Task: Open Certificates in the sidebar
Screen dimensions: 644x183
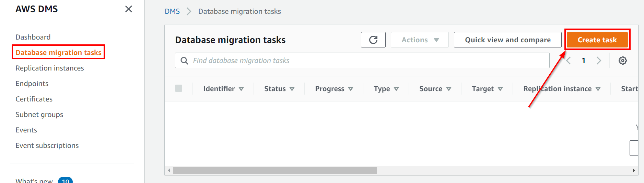Action: coord(34,99)
